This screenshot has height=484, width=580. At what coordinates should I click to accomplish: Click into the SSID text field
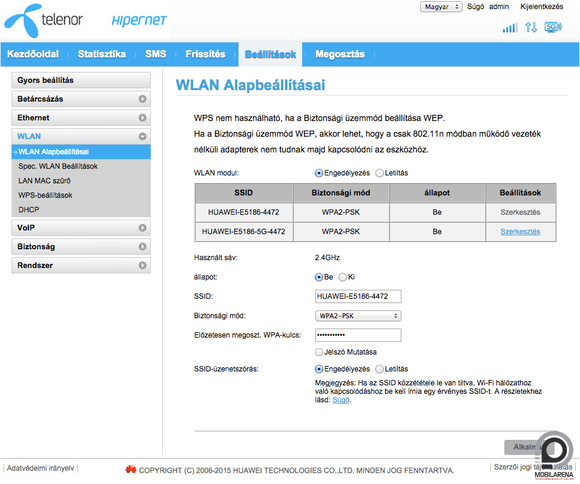click(358, 296)
